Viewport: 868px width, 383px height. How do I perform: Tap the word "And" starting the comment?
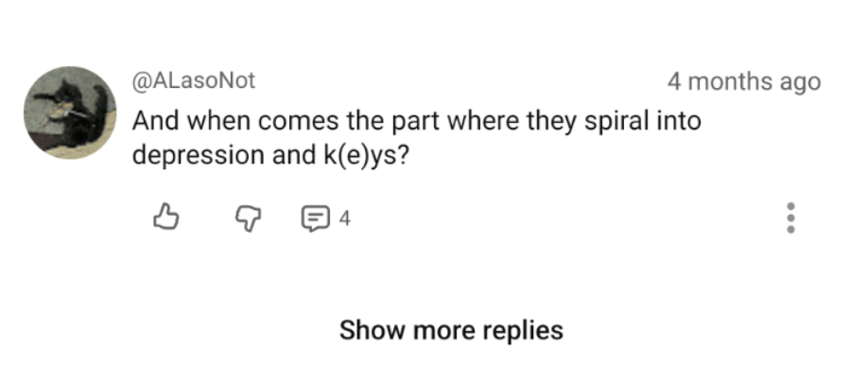click(155, 122)
